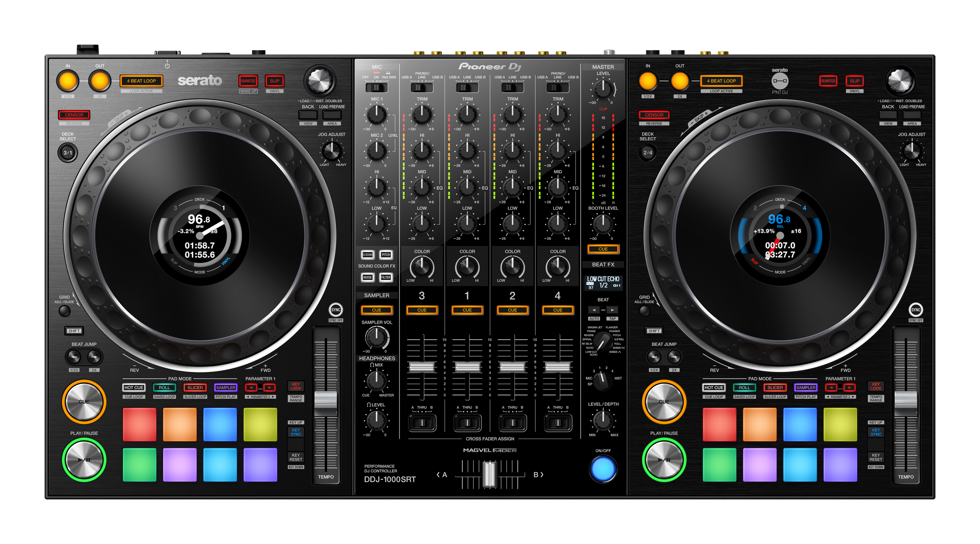Activate the SLICER pad mode on right deck
The image size is (980, 544).
pos(774,387)
